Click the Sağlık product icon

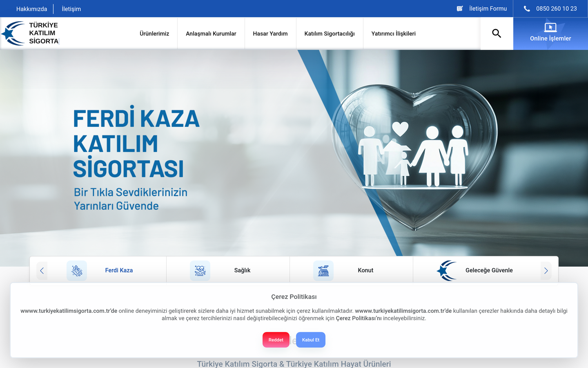click(x=200, y=271)
